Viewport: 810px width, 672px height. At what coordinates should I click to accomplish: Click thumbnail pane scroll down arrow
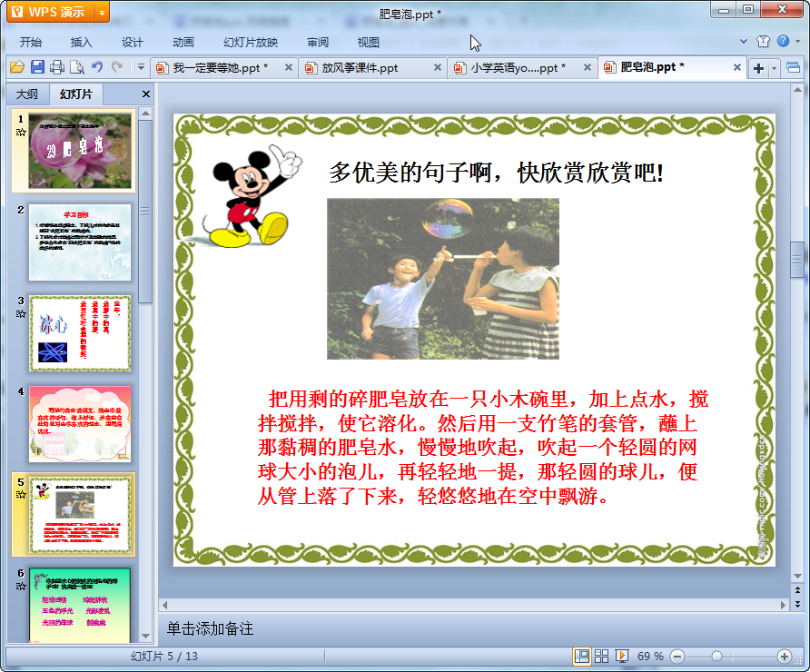click(145, 637)
